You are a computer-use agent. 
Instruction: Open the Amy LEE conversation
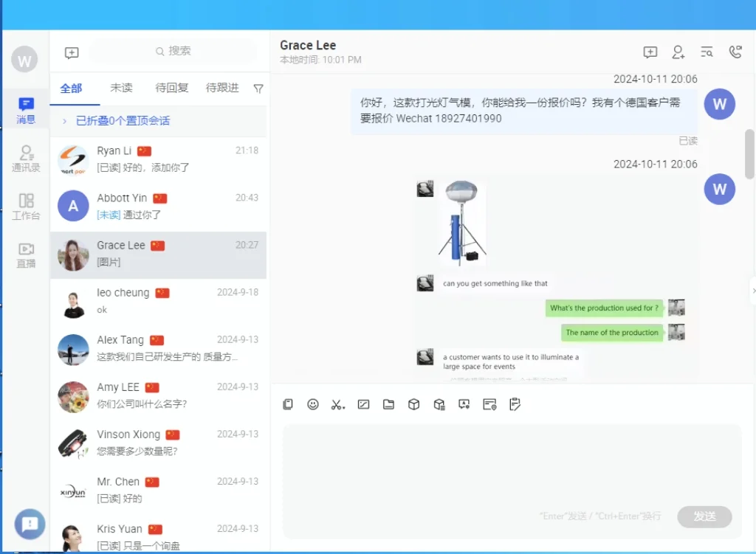coord(159,395)
